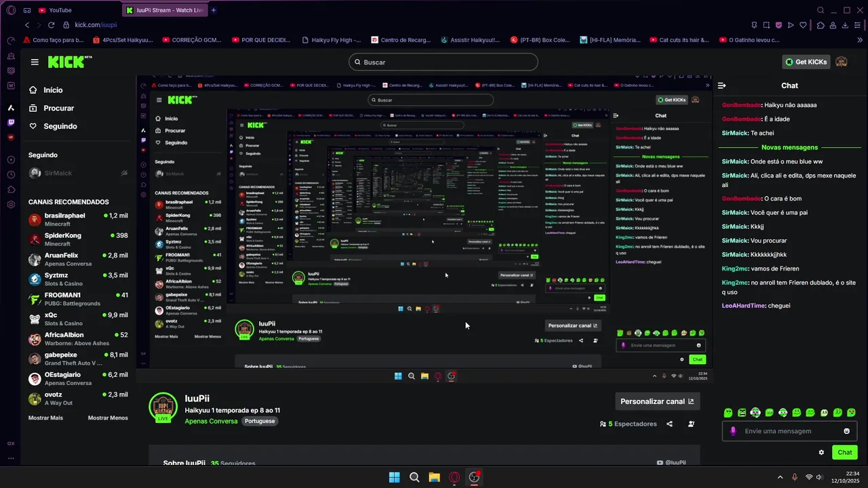Screen dimensions: 868x488
Task: Select the luuPii Stream tab
Action: click(165, 10)
